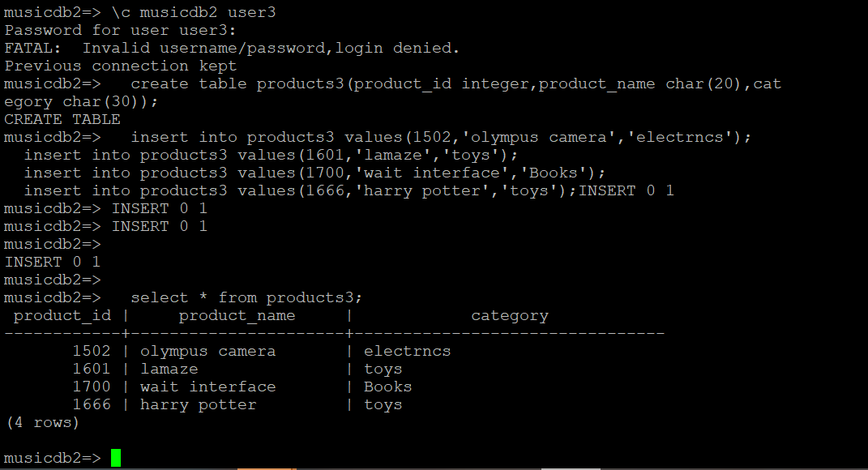868x470 pixels.
Task: Click the insert statement with value 1700
Action: 314,173
